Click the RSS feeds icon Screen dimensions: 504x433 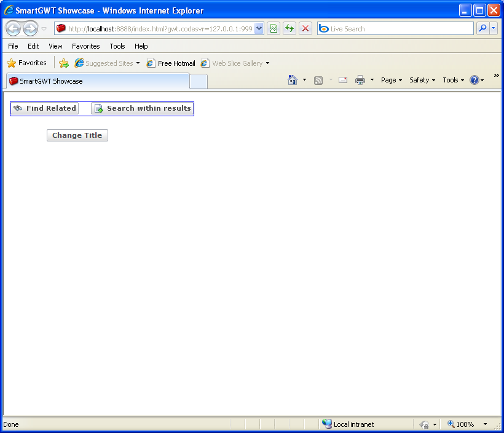318,80
